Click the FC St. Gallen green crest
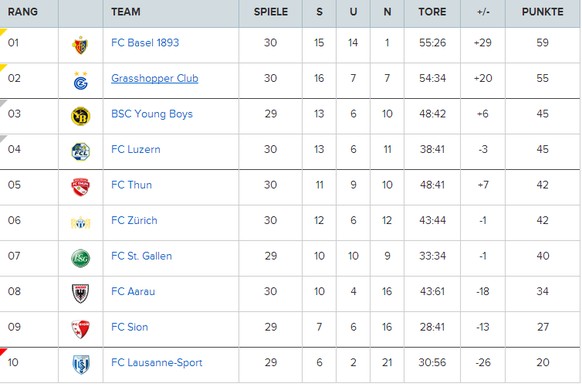The width and height of the screenshot is (582, 387). [80, 258]
